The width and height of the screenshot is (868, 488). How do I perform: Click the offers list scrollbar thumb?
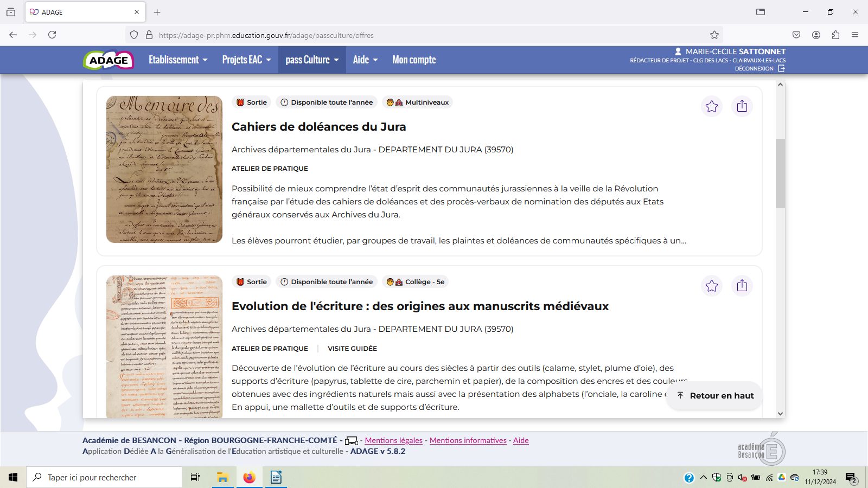[780, 174]
